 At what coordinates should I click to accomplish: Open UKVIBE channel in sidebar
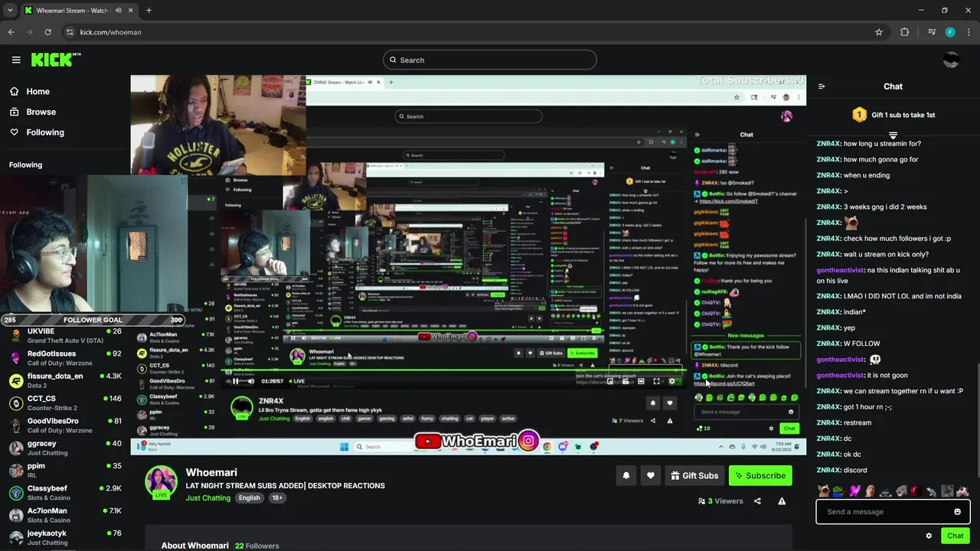click(x=65, y=335)
